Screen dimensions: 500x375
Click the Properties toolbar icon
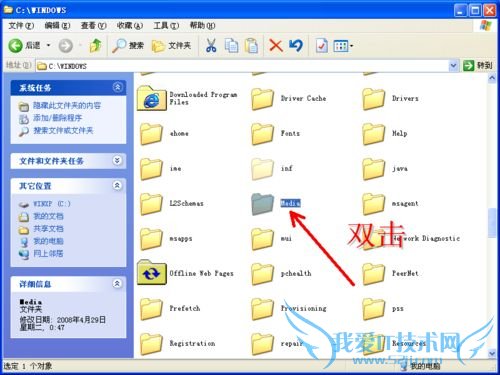(x=322, y=46)
